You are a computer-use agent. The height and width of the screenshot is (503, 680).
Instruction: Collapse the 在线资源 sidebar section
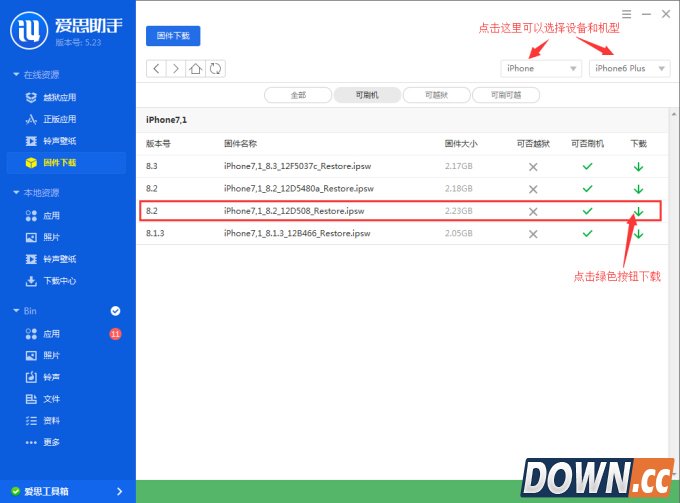coord(15,76)
